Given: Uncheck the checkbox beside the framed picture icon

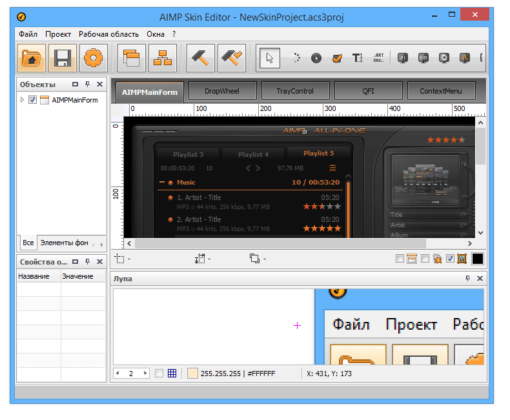Looking at the screenshot, I should pyautogui.click(x=450, y=259).
